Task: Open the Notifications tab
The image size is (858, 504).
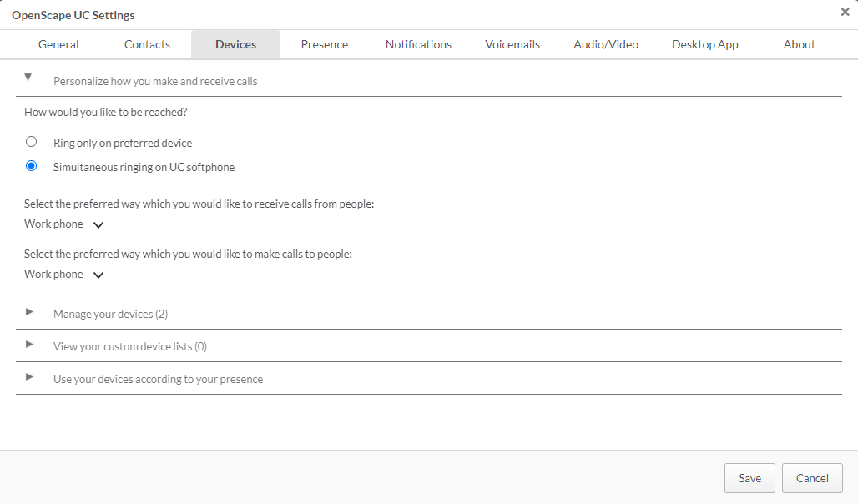Action: (x=419, y=44)
